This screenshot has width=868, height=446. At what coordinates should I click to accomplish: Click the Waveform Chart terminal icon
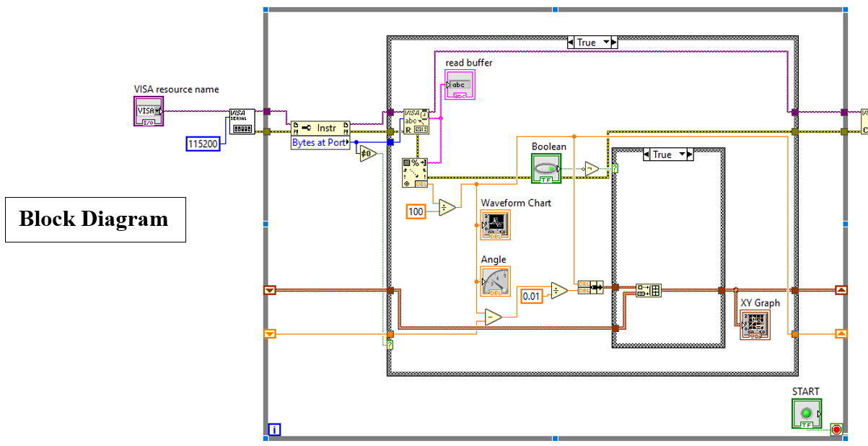coord(496,224)
